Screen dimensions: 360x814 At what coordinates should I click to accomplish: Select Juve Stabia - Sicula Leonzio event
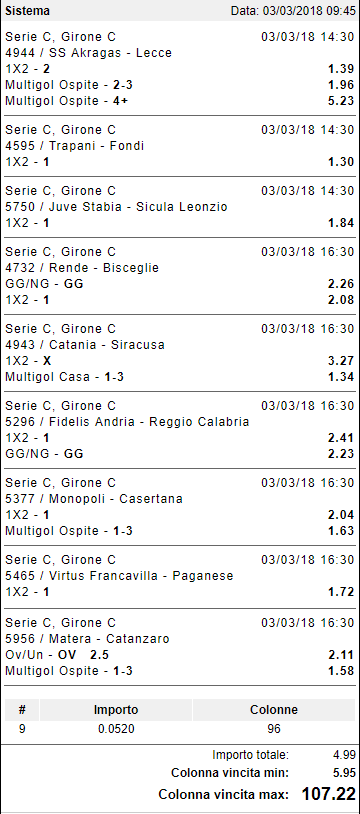coord(116,207)
